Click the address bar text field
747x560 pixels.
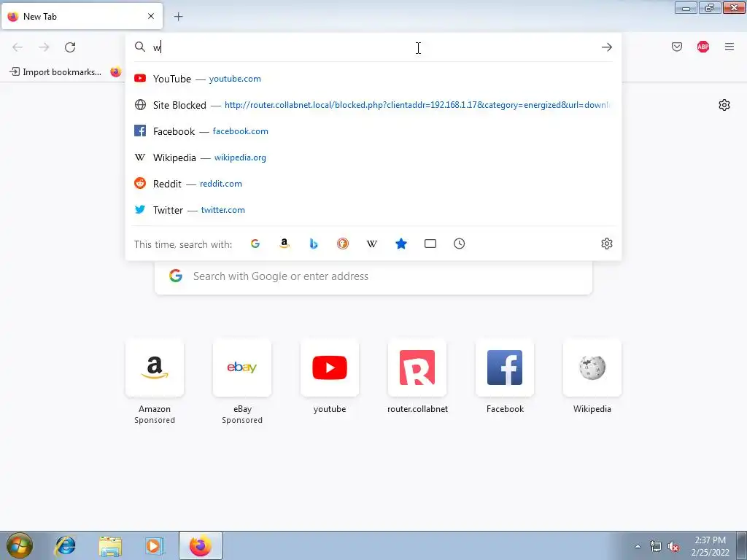click(374, 47)
